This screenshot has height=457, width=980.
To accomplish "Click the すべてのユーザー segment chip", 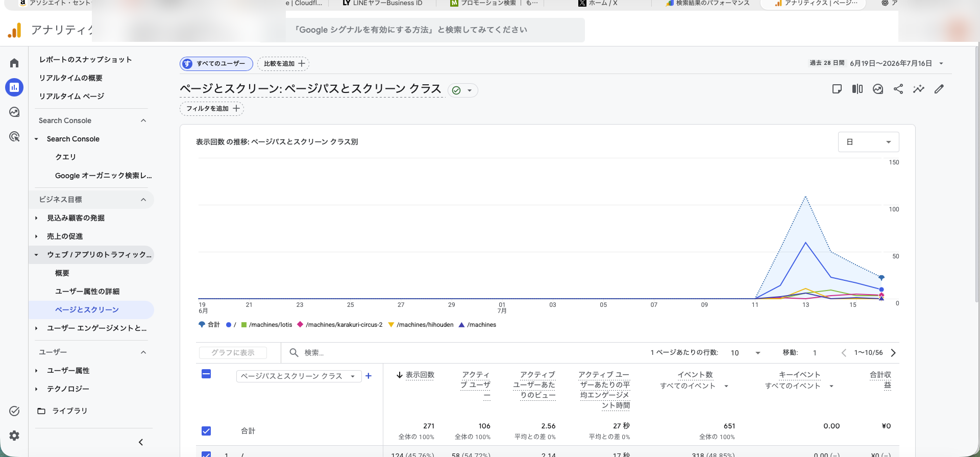I will click(x=216, y=63).
